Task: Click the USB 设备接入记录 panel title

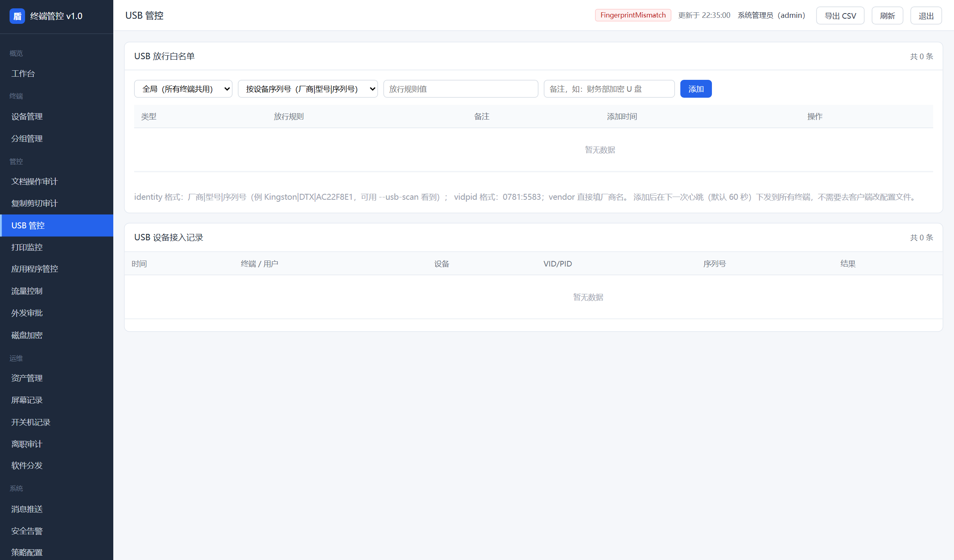Action: [x=169, y=237]
